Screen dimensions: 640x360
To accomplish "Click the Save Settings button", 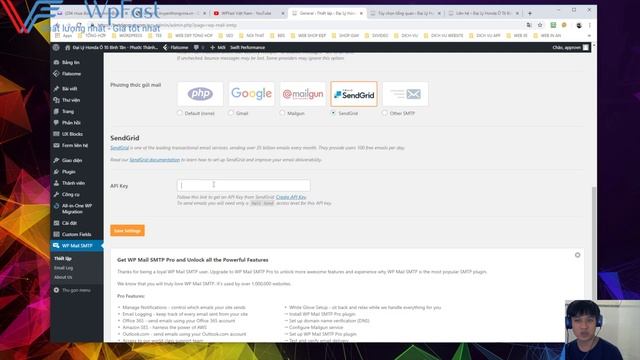I will click(x=127, y=231).
